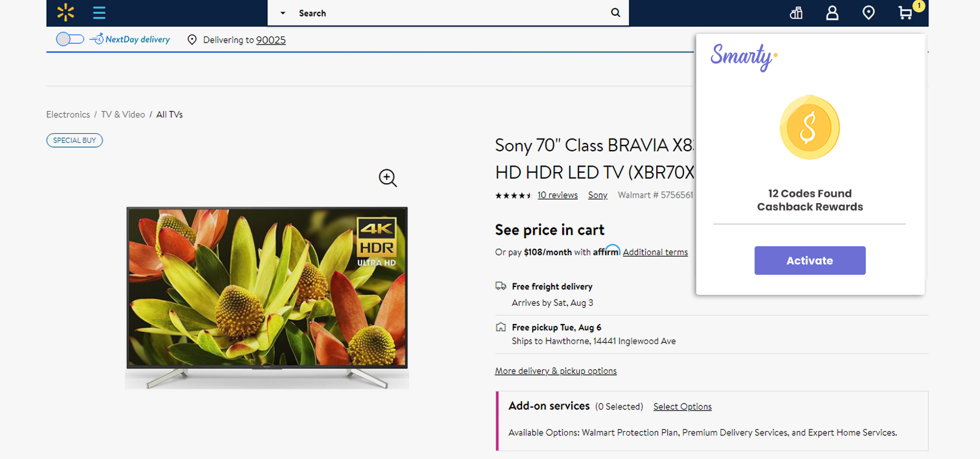Click the freight delivery truck icon

point(501,286)
